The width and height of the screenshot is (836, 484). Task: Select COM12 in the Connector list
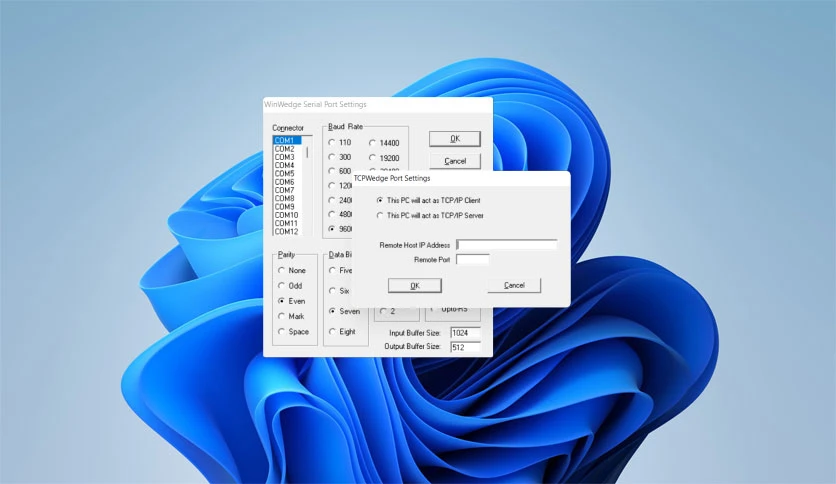[x=287, y=231]
